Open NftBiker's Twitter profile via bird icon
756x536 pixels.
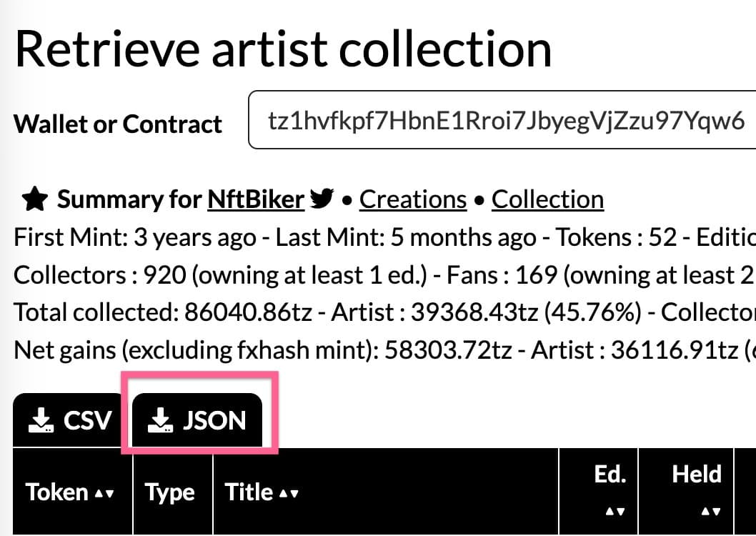[x=322, y=199]
